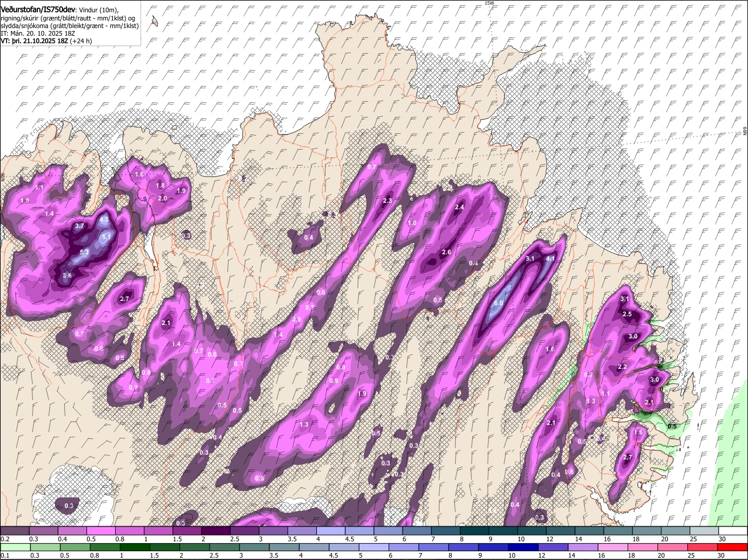Click the 15W longitude label at the top
The height and width of the screenshot is (560, 748).
(x=489, y=4)
